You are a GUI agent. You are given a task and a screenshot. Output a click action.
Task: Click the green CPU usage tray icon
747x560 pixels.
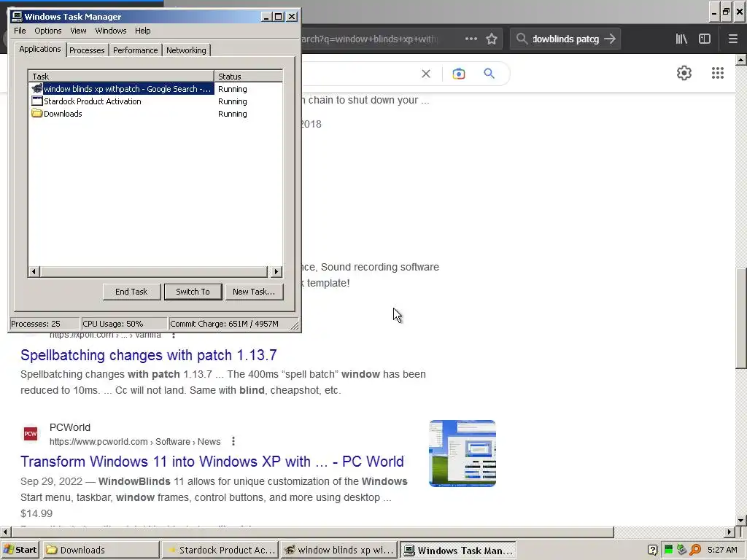click(668, 550)
